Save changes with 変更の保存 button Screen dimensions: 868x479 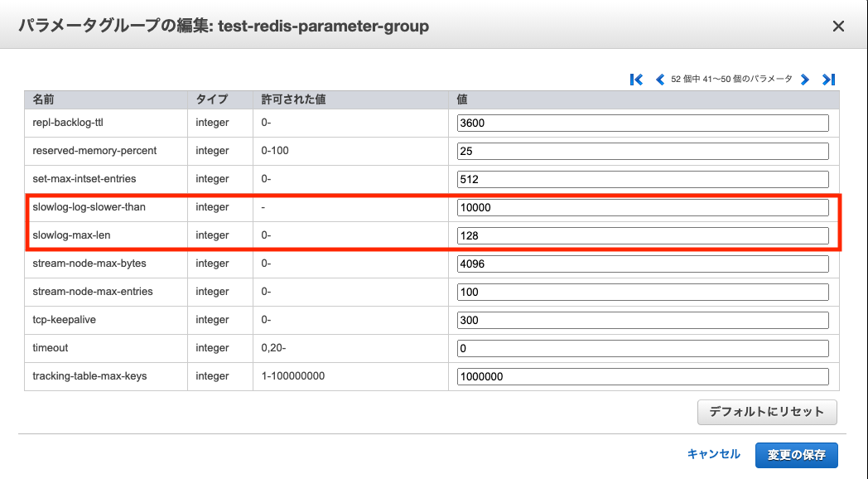pos(797,455)
